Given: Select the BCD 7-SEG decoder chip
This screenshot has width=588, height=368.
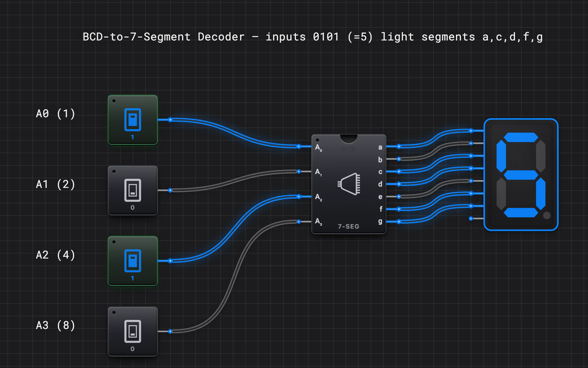Looking at the screenshot, I should (349, 184).
